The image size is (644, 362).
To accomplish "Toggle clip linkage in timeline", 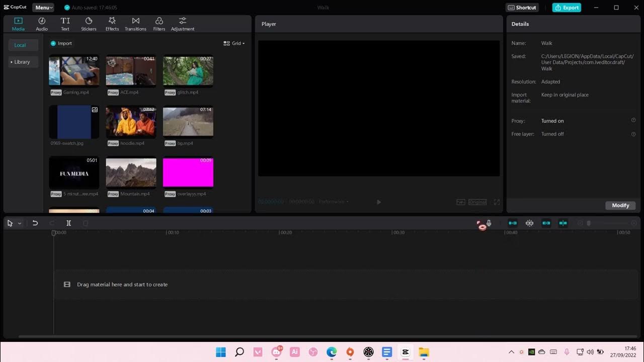I will [546, 223].
